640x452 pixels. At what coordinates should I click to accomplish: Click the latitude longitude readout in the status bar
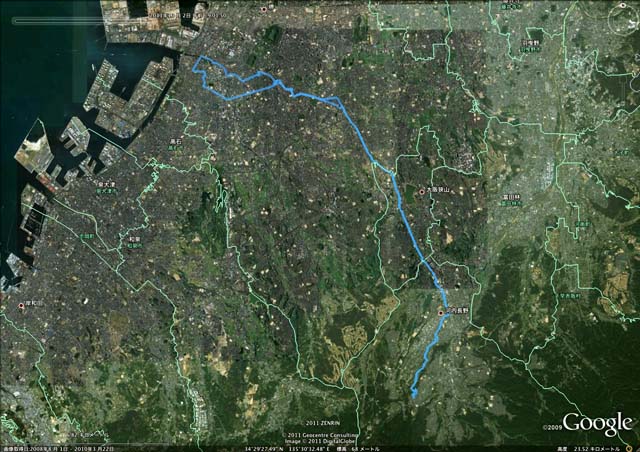click(x=287, y=449)
